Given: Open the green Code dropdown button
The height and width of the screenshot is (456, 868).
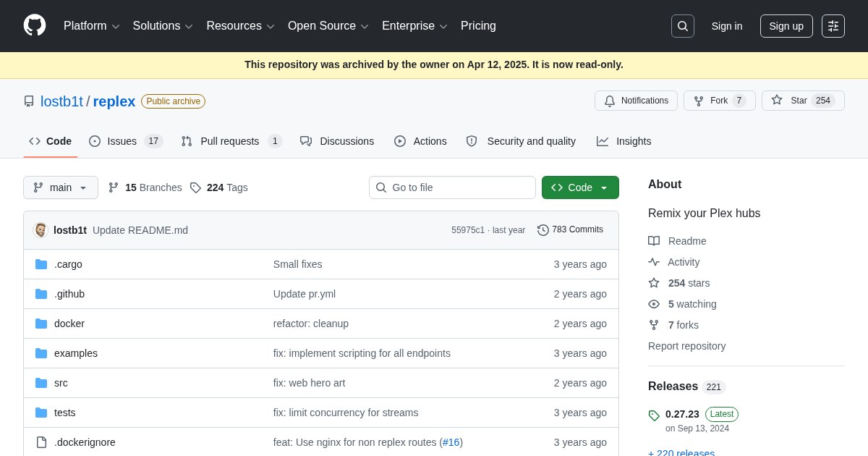Looking at the screenshot, I should [580, 187].
